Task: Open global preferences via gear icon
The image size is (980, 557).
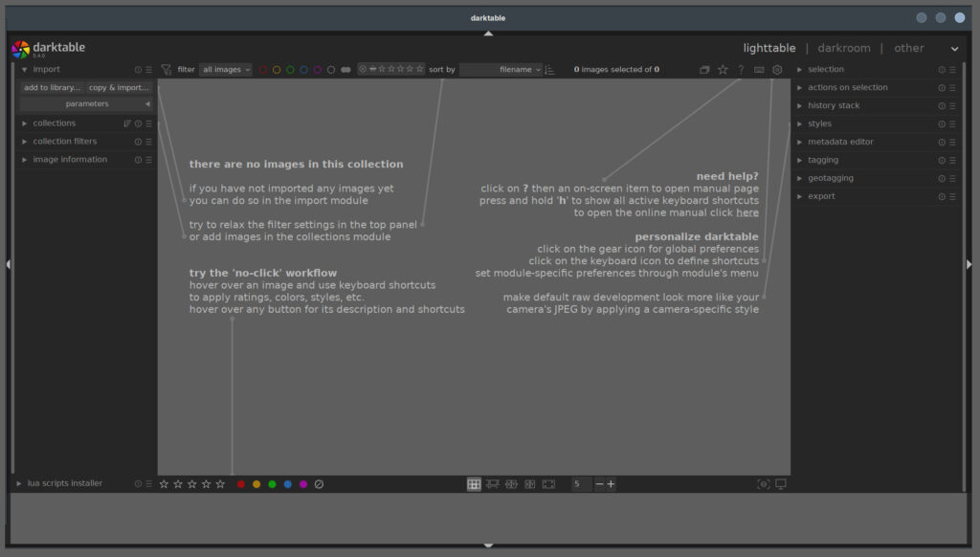Action: 777,70
